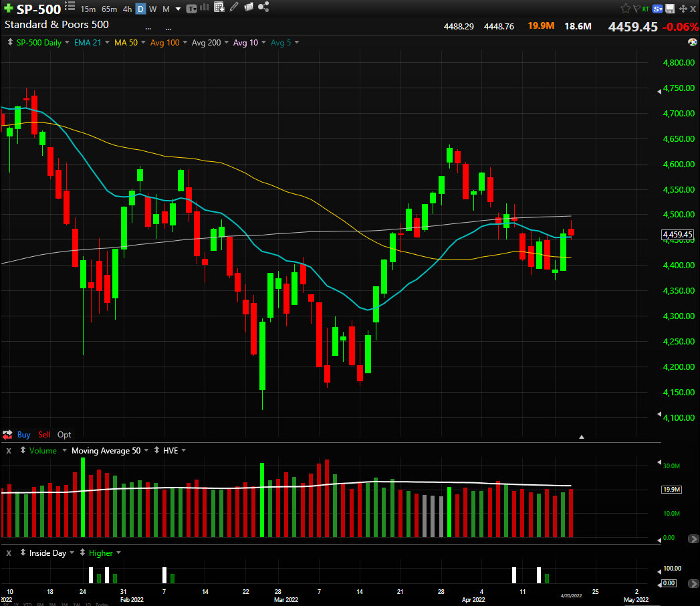
Task: Click the 4459.45 last price in header
Action: (x=632, y=27)
